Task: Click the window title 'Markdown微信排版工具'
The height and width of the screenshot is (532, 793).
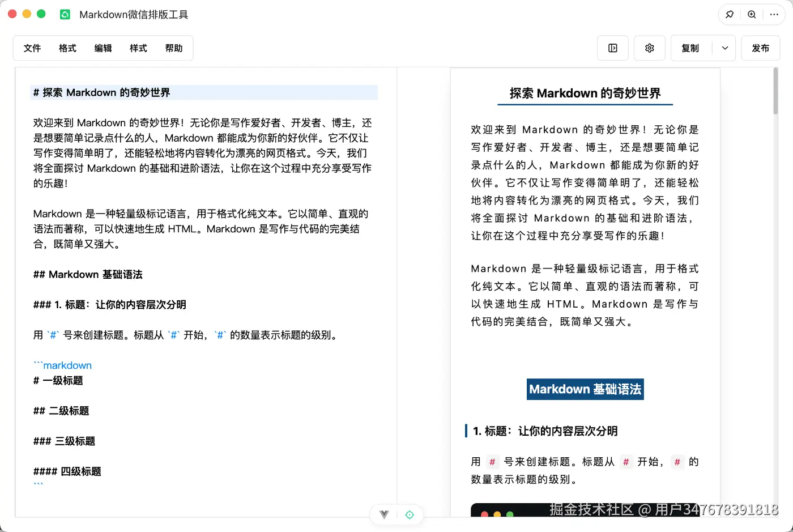Action: point(134,15)
